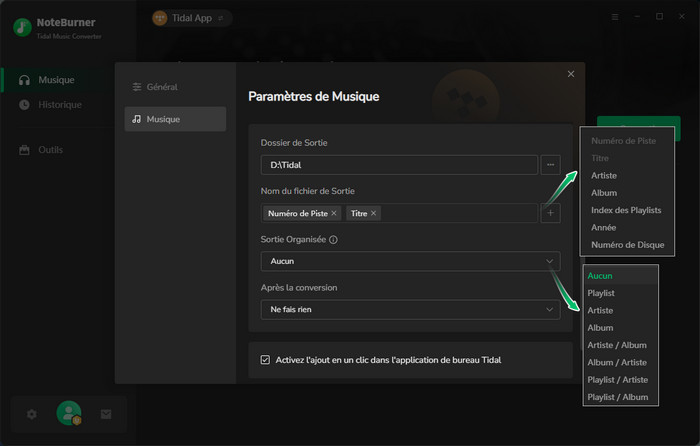Image resolution: width=700 pixels, height=446 pixels.
Task: Click the settings gear icon in sidebar
Action: tap(31, 413)
